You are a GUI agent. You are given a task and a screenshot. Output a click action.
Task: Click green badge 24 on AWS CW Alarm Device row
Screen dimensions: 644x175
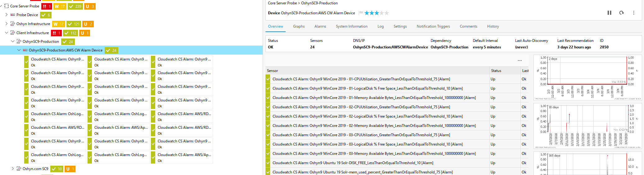point(111,50)
